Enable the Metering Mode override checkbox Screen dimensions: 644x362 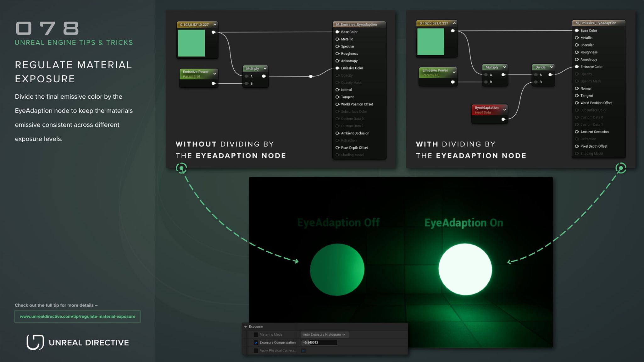pos(256,334)
